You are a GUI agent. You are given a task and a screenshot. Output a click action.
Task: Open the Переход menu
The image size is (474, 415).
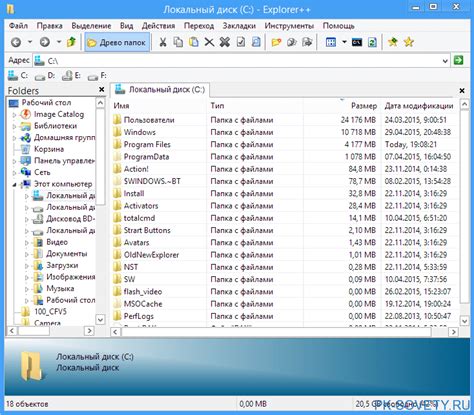tap(199, 26)
